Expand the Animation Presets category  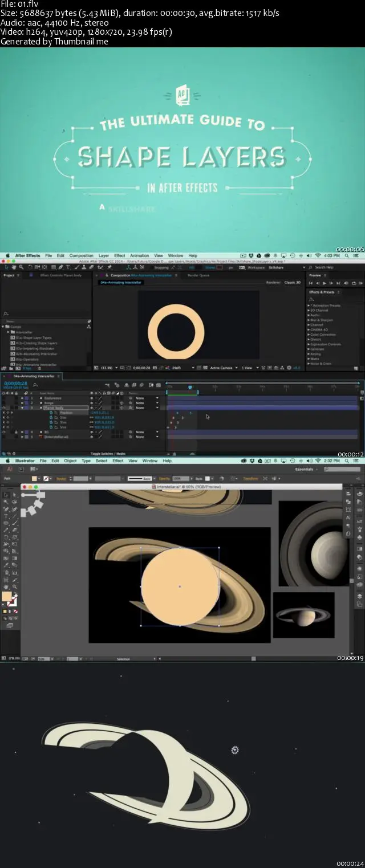click(309, 305)
